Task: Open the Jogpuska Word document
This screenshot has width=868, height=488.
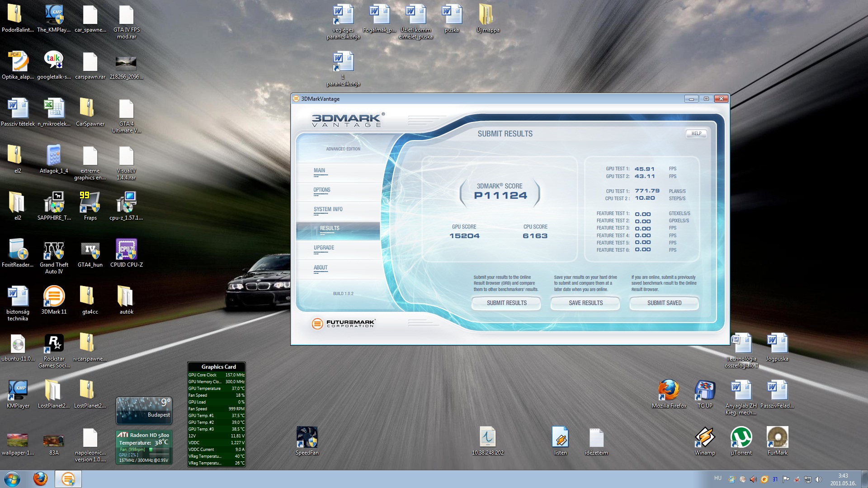Action: tap(777, 347)
